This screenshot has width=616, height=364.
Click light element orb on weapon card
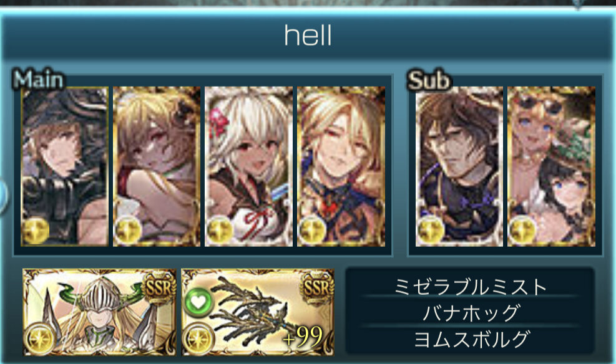click(198, 338)
